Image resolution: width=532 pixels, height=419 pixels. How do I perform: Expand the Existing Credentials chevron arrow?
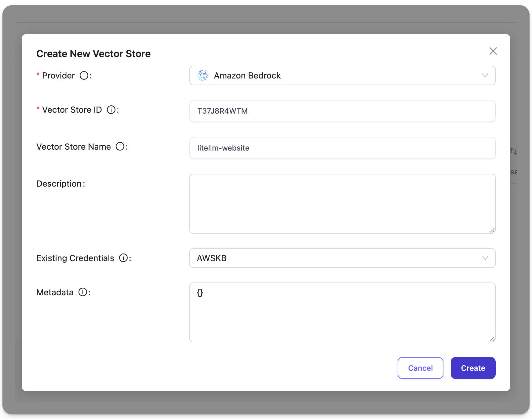pyautogui.click(x=485, y=258)
